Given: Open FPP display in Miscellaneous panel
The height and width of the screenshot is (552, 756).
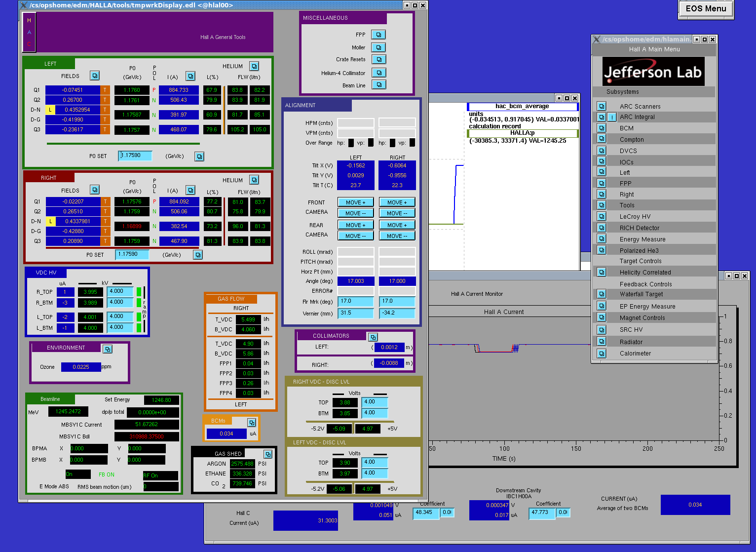Looking at the screenshot, I should (378, 35).
